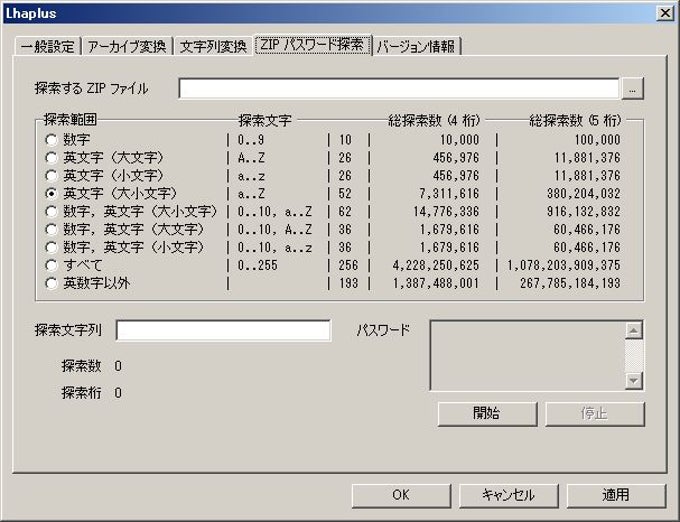Click the password box scroll up arrow

pyautogui.click(x=634, y=331)
